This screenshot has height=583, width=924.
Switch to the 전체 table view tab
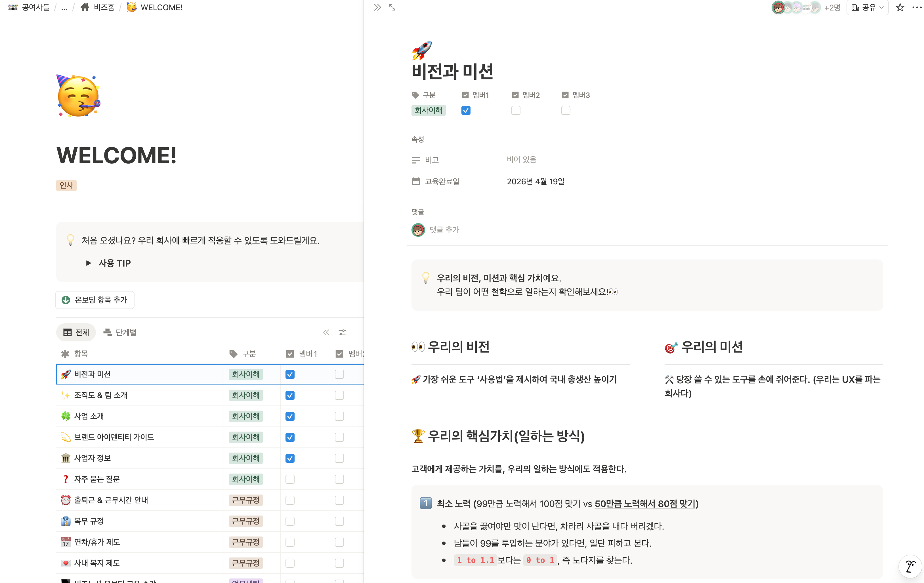(x=76, y=332)
